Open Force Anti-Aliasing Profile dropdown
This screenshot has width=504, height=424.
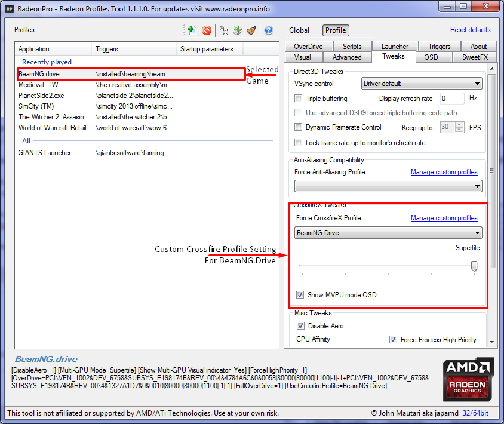(388, 186)
